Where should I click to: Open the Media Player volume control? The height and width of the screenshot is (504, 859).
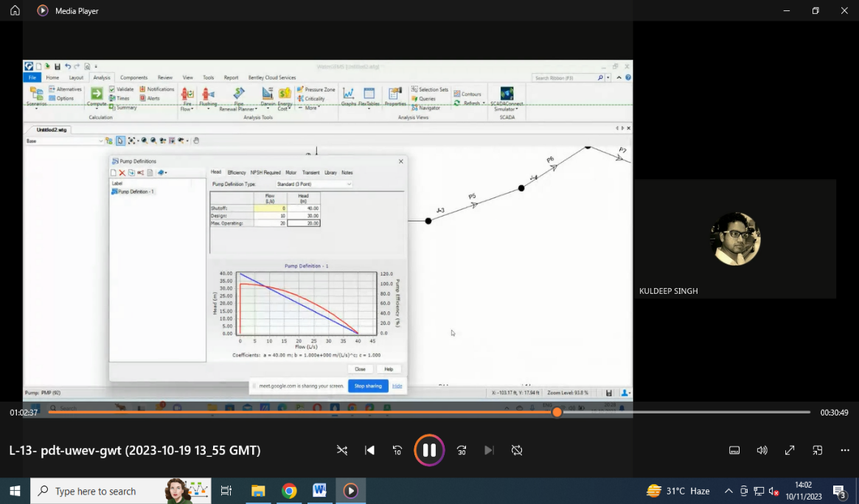pos(762,449)
